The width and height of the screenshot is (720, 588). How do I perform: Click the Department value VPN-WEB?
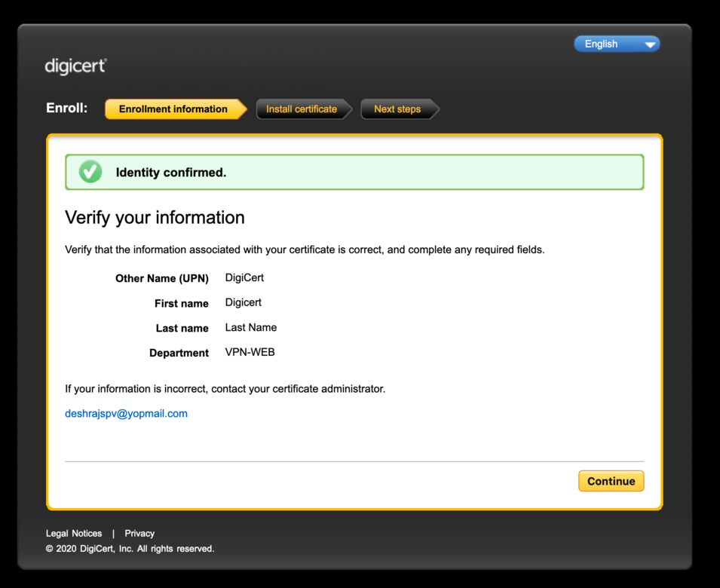(250, 352)
